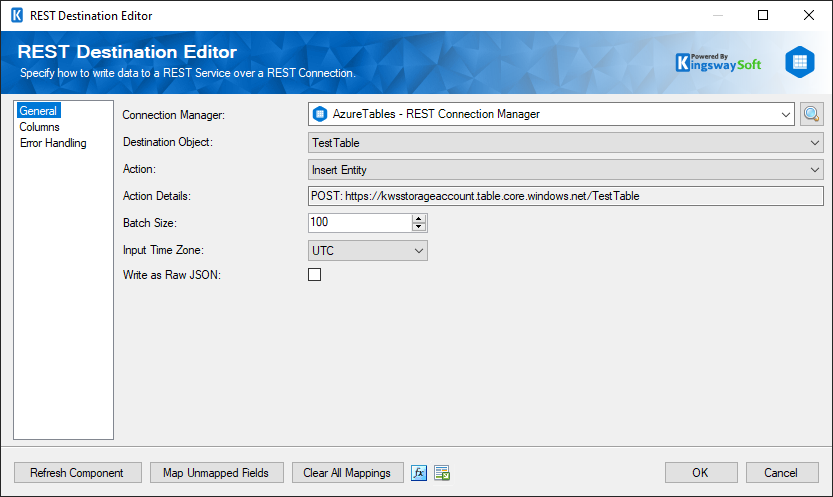Confirm with the OK button

(701, 473)
